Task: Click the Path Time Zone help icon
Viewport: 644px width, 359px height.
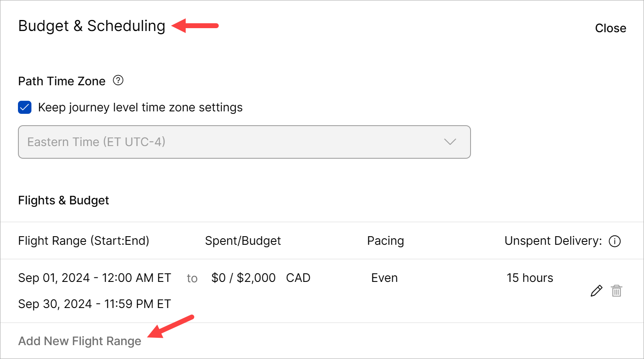Action: pyautogui.click(x=118, y=80)
